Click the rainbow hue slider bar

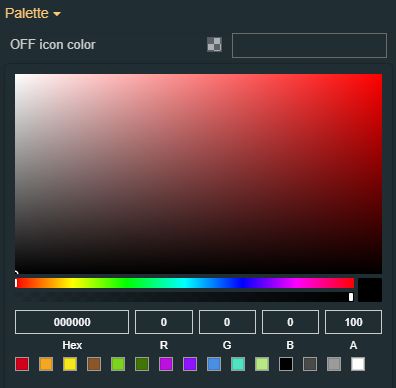tap(184, 283)
